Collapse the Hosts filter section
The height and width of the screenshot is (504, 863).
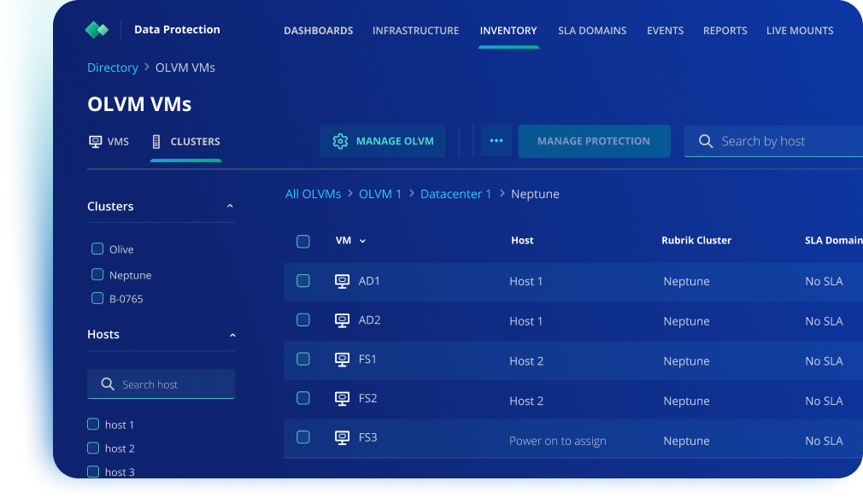[232, 335]
